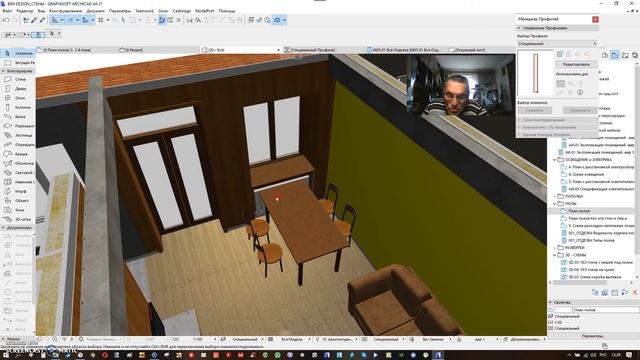
Task: Select the 3D-сетка (Mesh) tool
Action: point(18,219)
